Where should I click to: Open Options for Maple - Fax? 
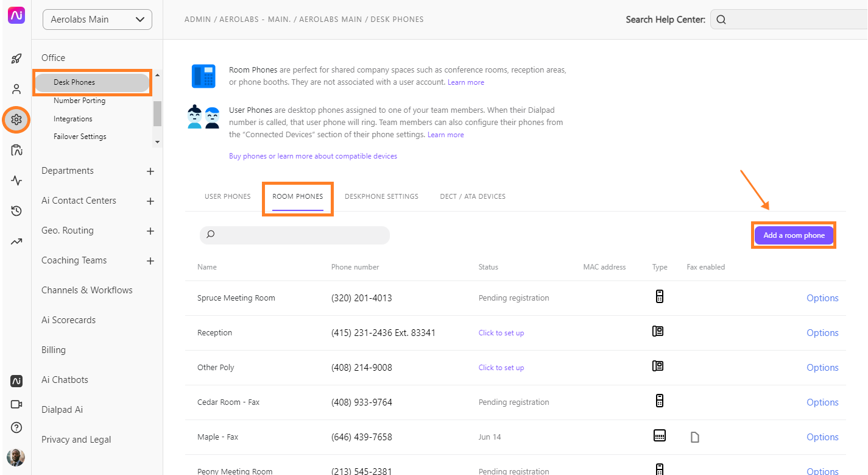pos(822,437)
